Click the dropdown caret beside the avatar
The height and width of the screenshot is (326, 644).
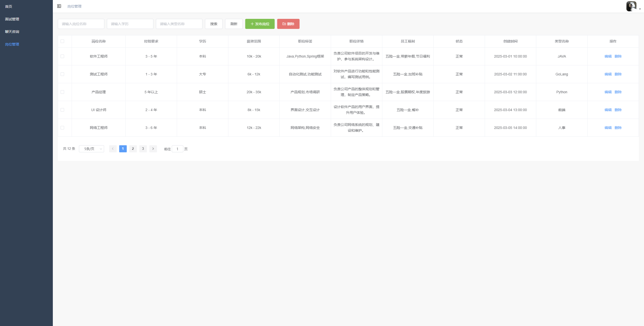click(x=640, y=9)
